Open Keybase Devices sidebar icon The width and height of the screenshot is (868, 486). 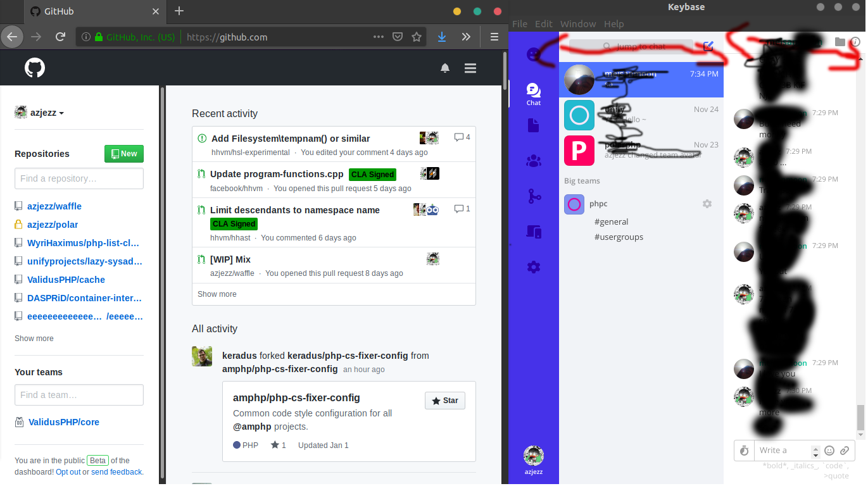(x=534, y=232)
